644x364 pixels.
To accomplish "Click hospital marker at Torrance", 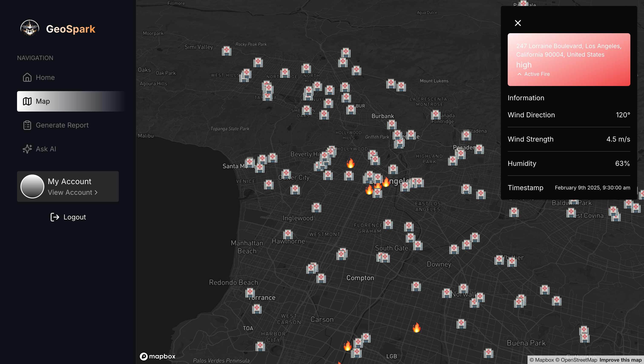I will click(x=250, y=292).
